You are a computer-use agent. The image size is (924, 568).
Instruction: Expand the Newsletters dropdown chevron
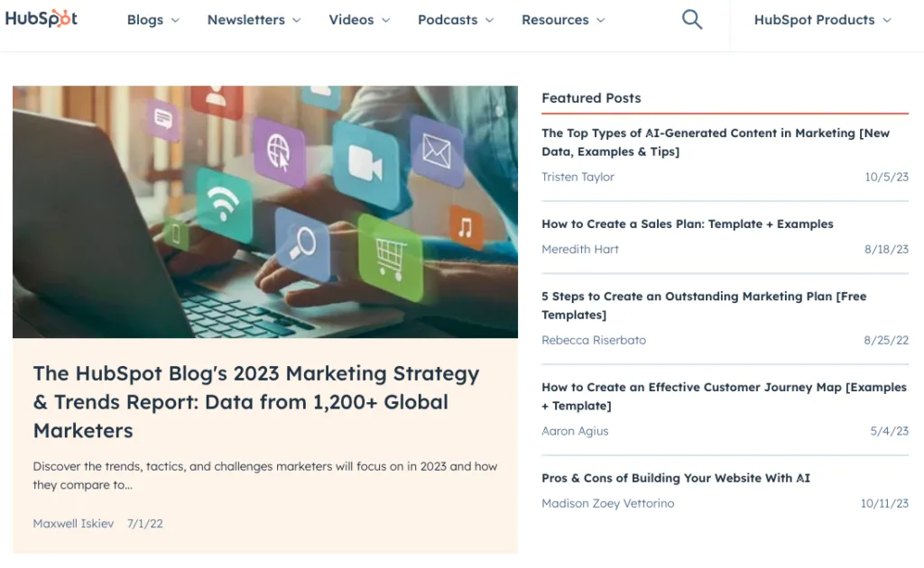click(297, 21)
